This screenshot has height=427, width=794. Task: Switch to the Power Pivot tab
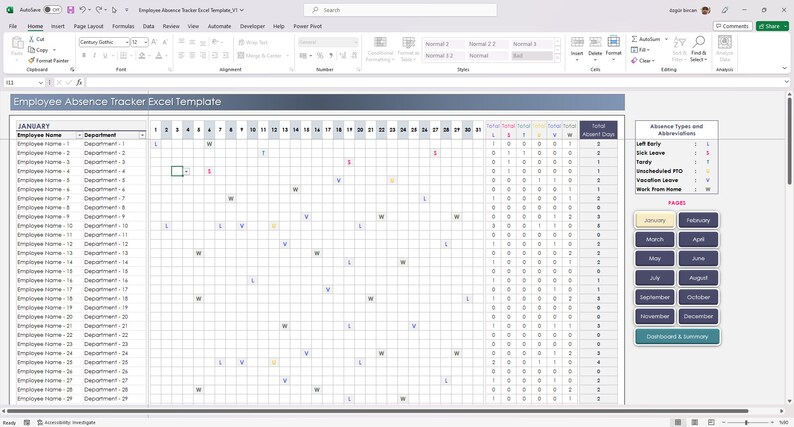(x=307, y=26)
